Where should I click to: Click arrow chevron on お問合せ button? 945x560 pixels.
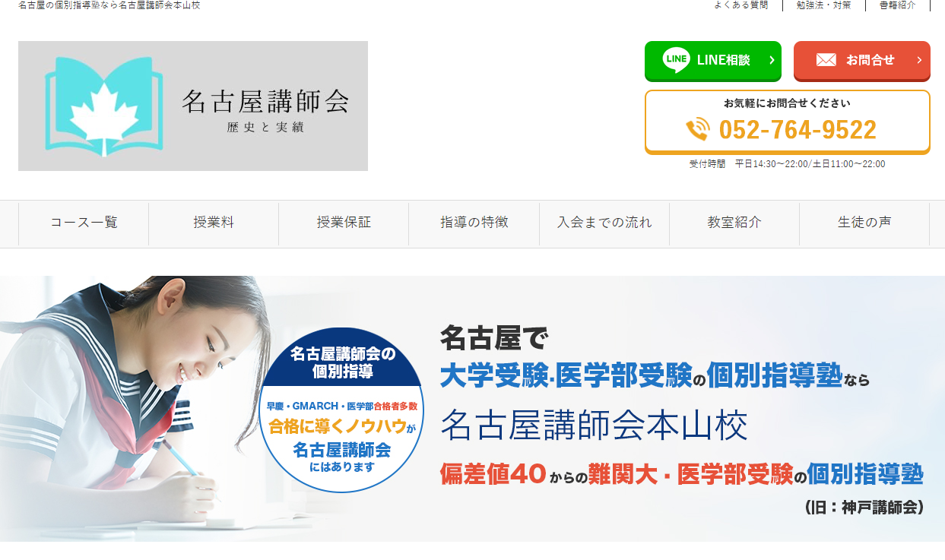coord(918,60)
